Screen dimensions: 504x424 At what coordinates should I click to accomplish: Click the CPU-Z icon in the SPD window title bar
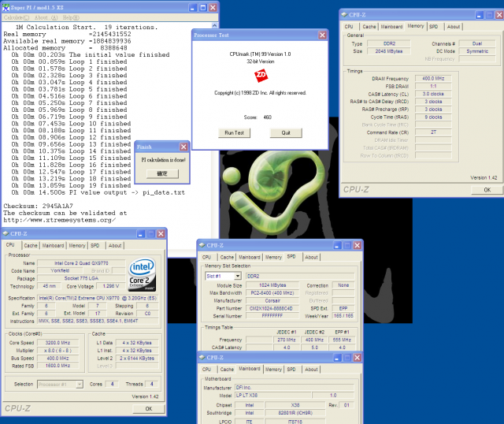(202, 245)
